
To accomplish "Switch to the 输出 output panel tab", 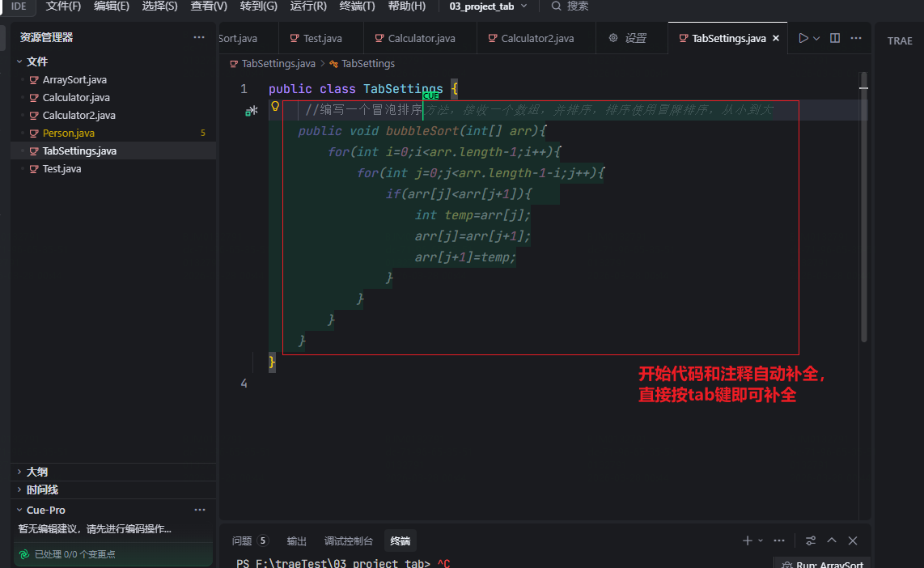I will (296, 541).
